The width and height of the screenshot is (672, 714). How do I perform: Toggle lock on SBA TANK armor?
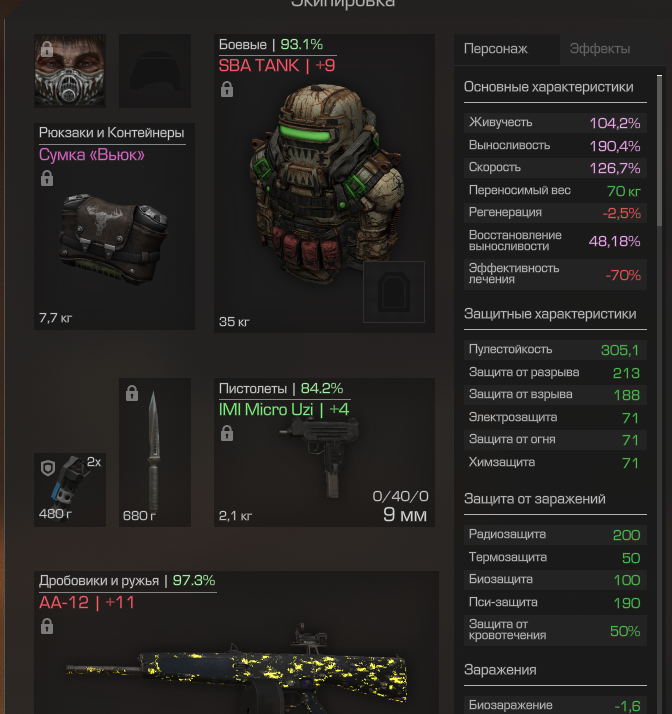tap(227, 89)
